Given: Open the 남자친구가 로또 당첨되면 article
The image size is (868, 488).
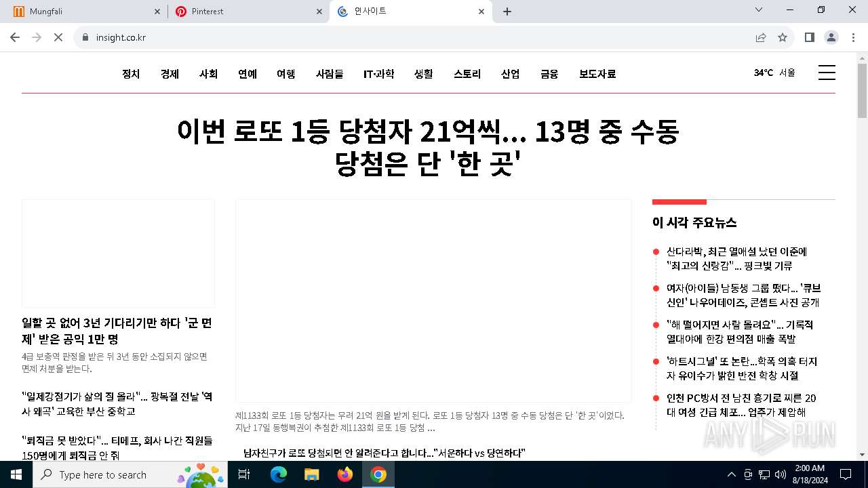Looking at the screenshot, I should [384, 453].
